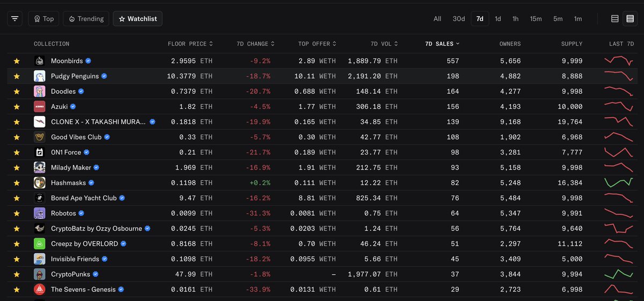Toggle star for CryptoPunks
This screenshot has width=644, height=301.
point(17,274)
